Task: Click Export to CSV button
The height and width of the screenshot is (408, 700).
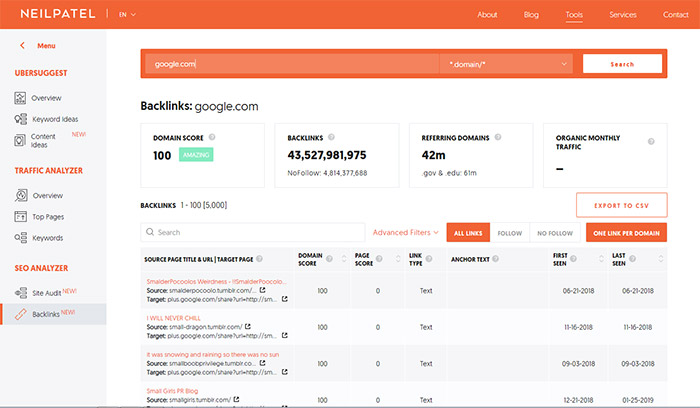Action: tap(621, 205)
